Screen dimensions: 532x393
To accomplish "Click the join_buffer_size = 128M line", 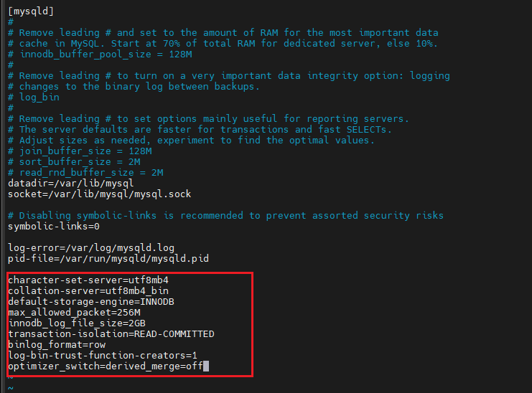I will (x=80, y=151).
